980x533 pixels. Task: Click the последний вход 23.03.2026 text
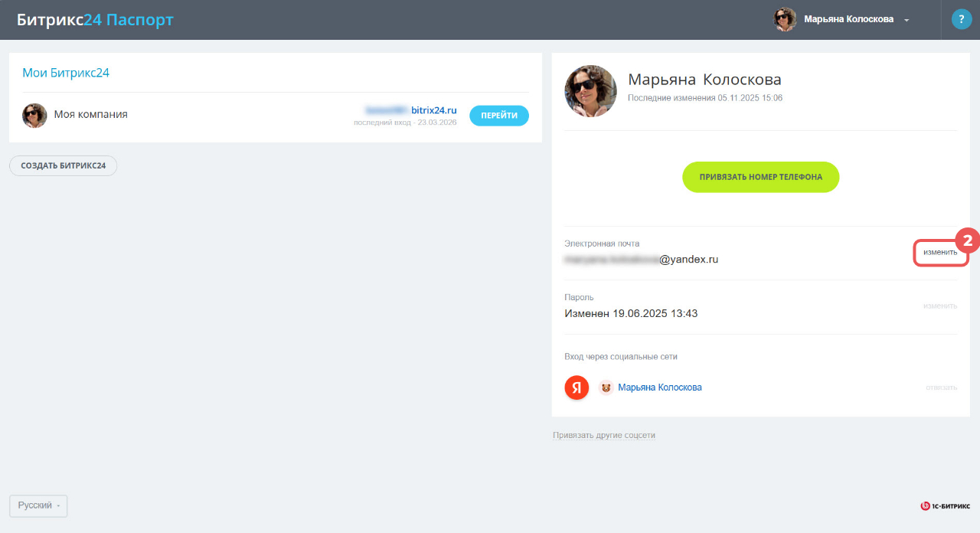click(x=405, y=123)
